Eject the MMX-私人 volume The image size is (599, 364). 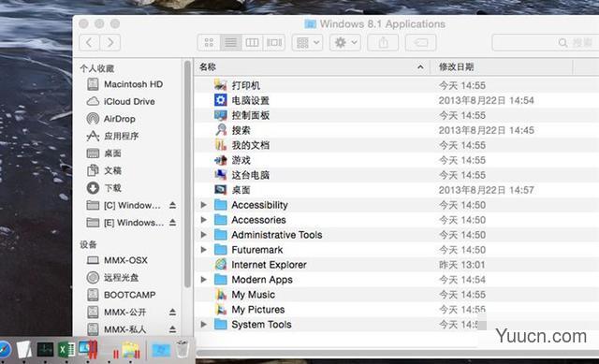(x=172, y=329)
